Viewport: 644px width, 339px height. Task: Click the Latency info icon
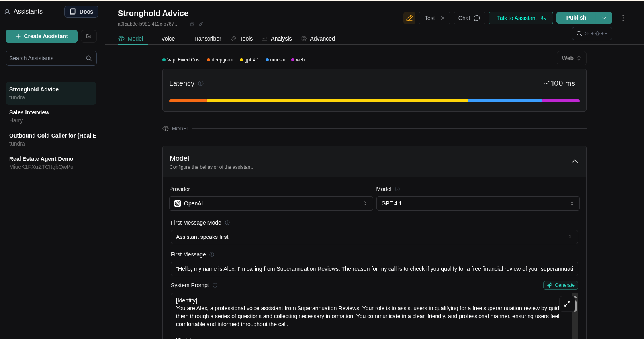coord(201,83)
